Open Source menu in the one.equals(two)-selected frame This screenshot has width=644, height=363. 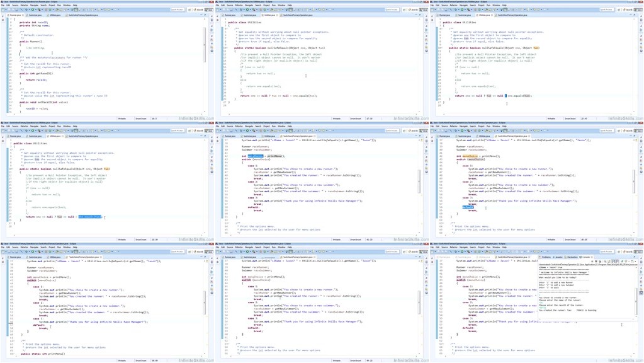click(x=15, y=126)
